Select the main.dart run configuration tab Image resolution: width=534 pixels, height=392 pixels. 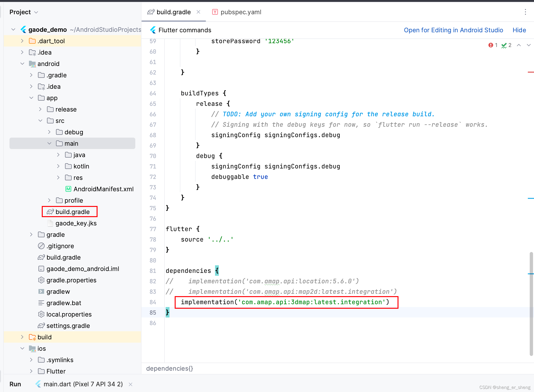click(83, 384)
